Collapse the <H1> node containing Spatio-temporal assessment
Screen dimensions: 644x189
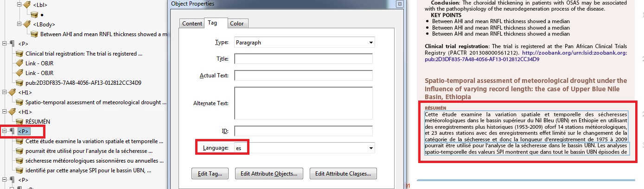(x=5, y=93)
